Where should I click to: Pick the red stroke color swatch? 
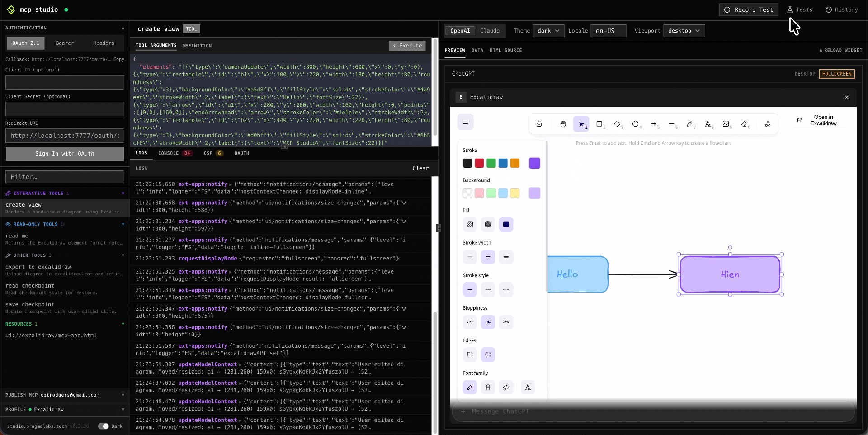click(x=479, y=163)
